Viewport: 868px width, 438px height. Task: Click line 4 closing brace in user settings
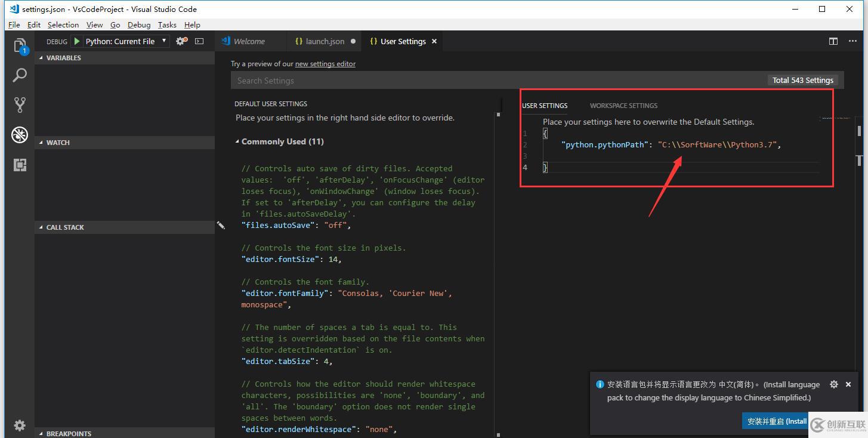coord(545,168)
